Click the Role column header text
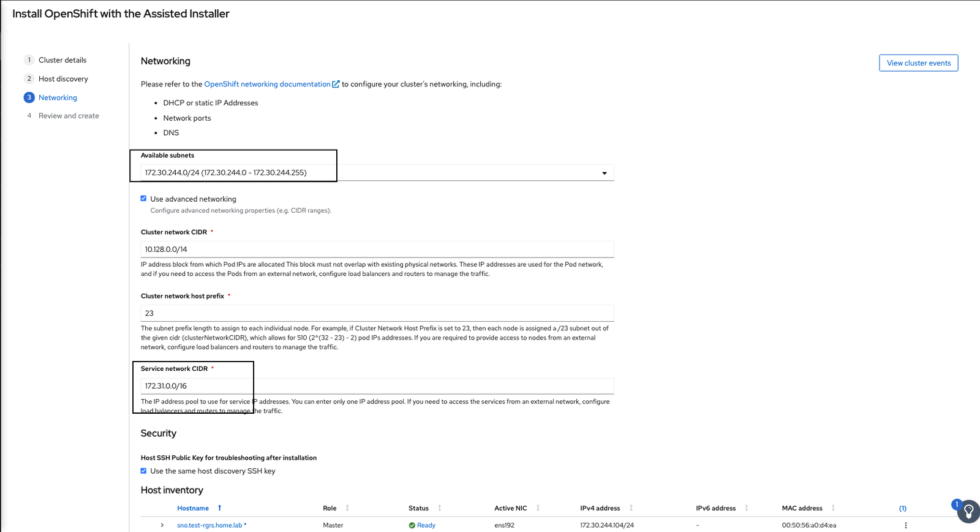 point(330,508)
